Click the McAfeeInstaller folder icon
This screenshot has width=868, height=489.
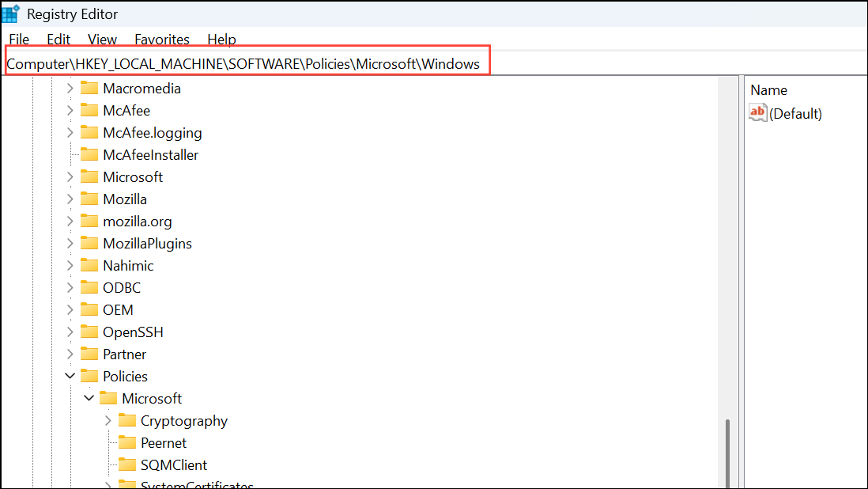[89, 154]
